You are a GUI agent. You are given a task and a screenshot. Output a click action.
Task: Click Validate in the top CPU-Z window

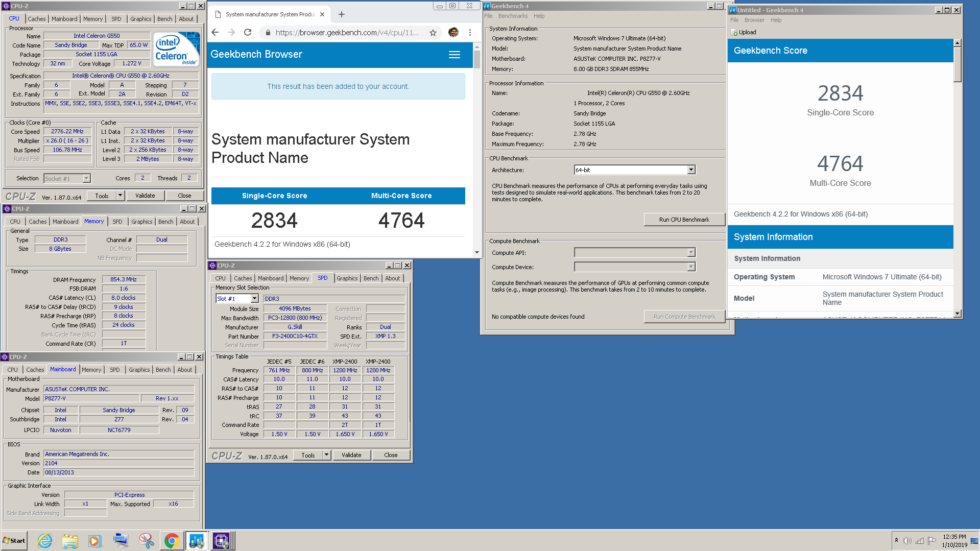[145, 196]
